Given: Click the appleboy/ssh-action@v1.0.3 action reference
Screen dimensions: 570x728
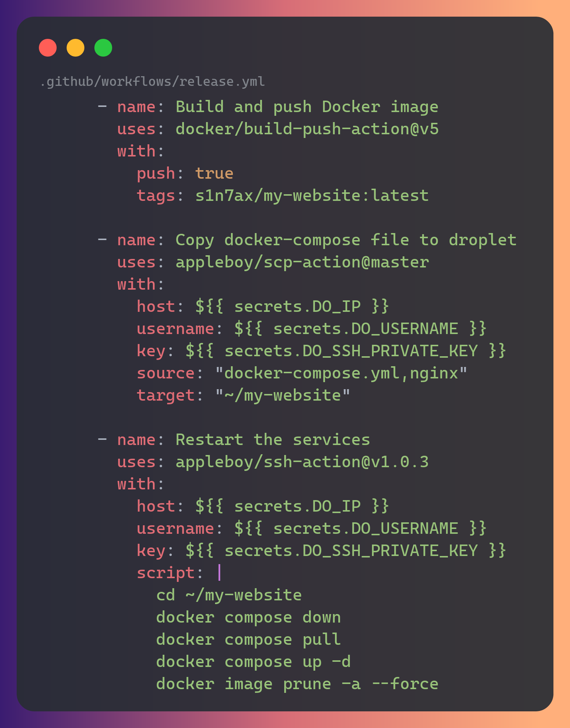Looking at the screenshot, I should coord(302,462).
